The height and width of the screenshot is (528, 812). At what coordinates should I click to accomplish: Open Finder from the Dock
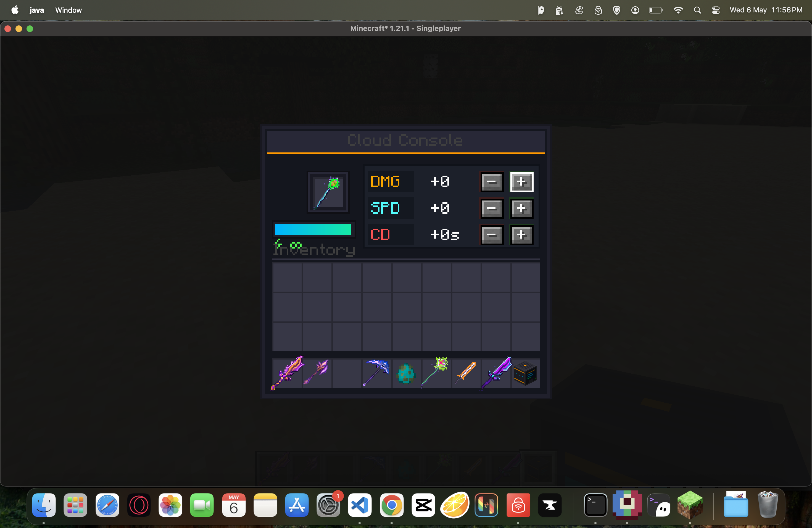[x=44, y=505]
